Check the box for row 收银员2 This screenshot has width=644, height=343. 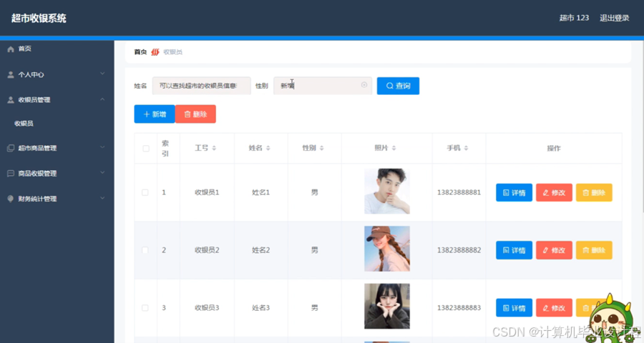click(x=145, y=250)
